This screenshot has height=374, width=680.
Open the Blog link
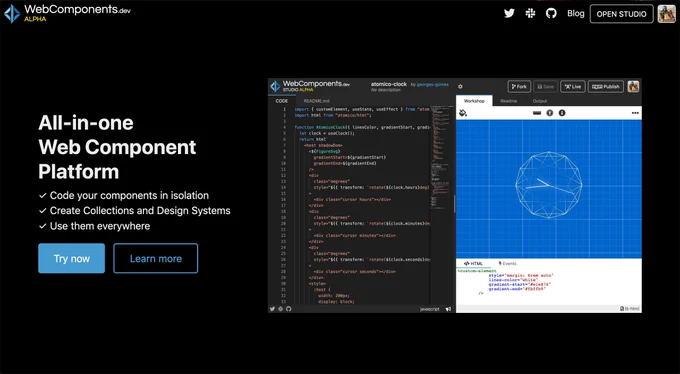[x=575, y=13]
